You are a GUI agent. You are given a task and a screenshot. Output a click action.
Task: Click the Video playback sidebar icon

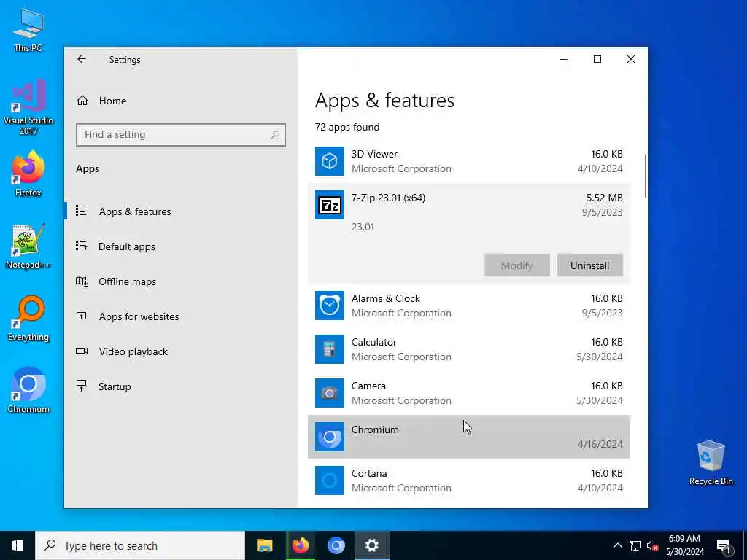[82, 351]
